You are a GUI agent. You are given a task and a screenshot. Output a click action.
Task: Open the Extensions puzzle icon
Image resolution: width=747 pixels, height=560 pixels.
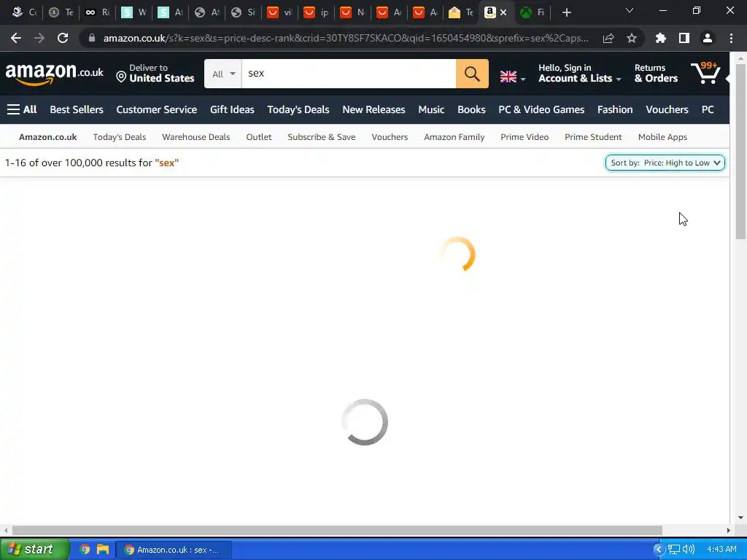(660, 38)
